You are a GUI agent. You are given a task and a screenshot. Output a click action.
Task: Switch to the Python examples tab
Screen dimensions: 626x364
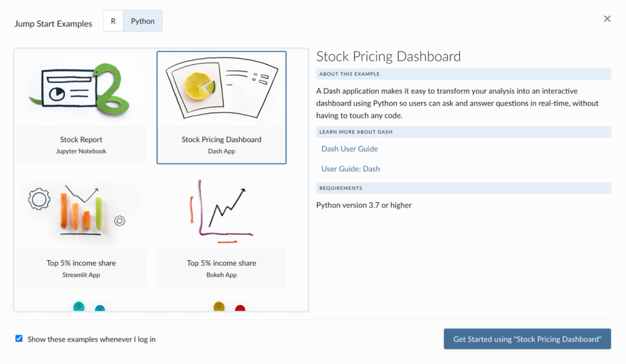[143, 21]
